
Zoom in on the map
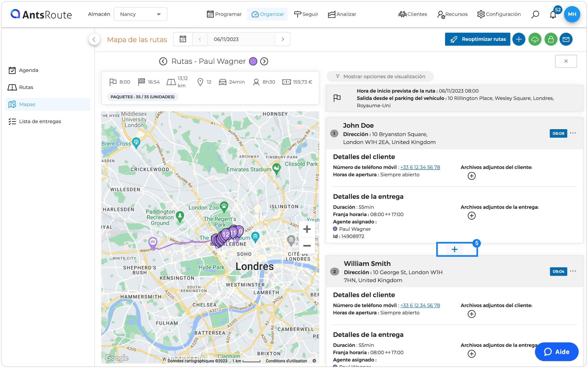tap(307, 229)
